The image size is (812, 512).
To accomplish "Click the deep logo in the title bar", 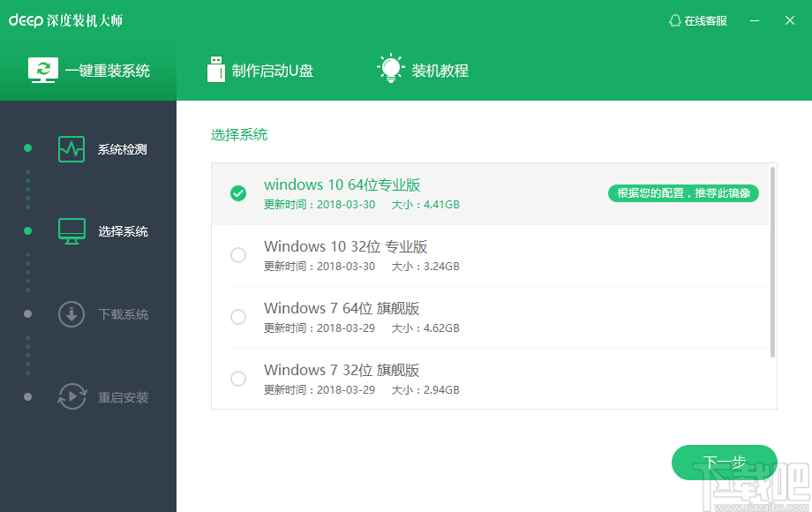I will [28, 19].
